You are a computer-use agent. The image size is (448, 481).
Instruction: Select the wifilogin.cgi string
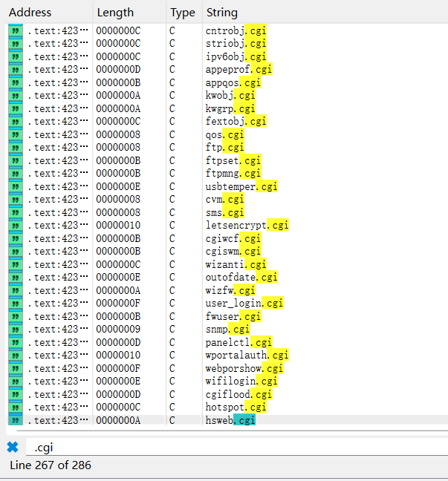241,382
